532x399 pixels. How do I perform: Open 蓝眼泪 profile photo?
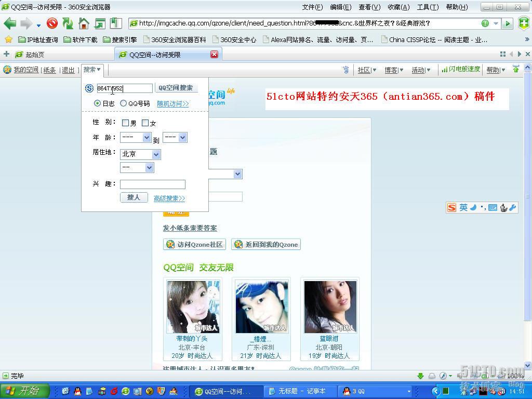330,307
